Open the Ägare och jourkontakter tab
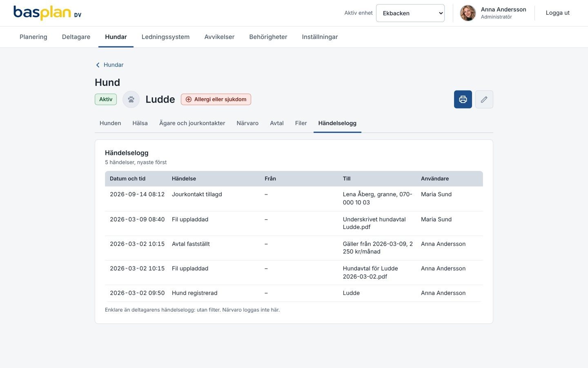This screenshot has width=588, height=368. pyautogui.click(x=192, y=123)
